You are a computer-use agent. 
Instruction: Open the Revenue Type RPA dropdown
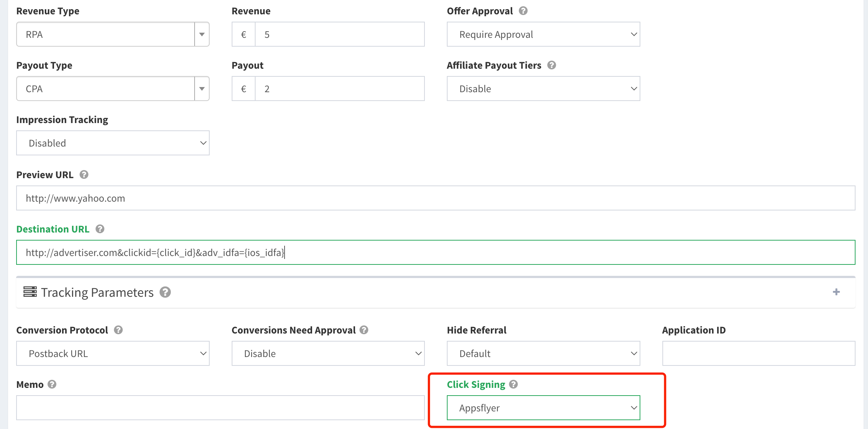(x=113, y=35)
